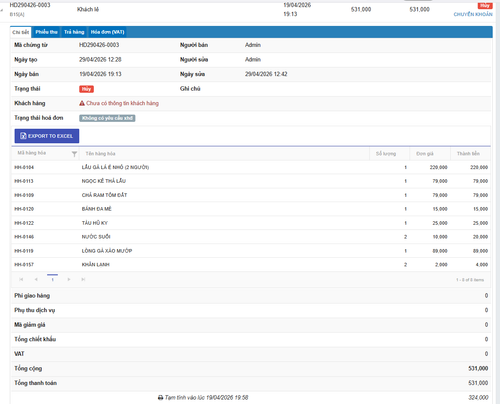Screen dimensions: 500x404
Task: Go to first page of items grid
Action: pyautogui.click(x=21, y=279)
